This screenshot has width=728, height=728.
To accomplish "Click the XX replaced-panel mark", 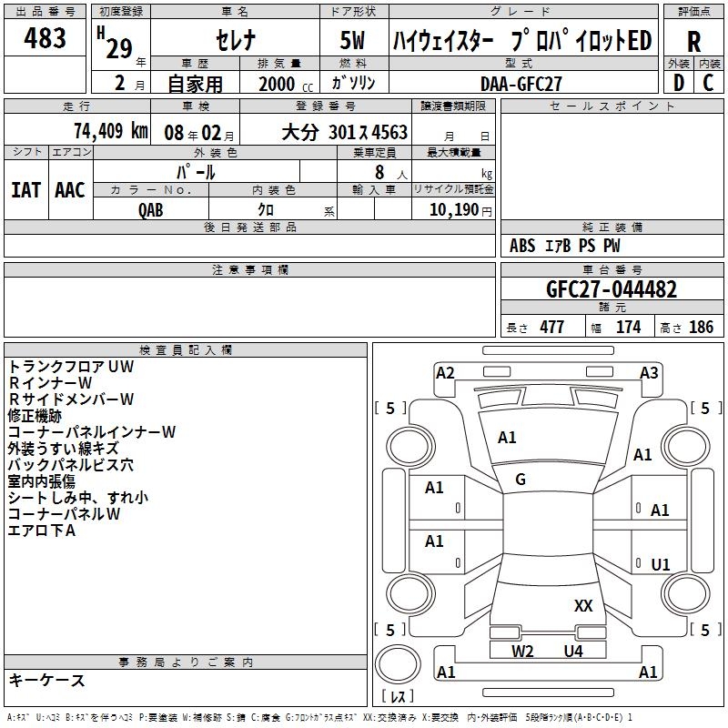I will pos(583,605).
